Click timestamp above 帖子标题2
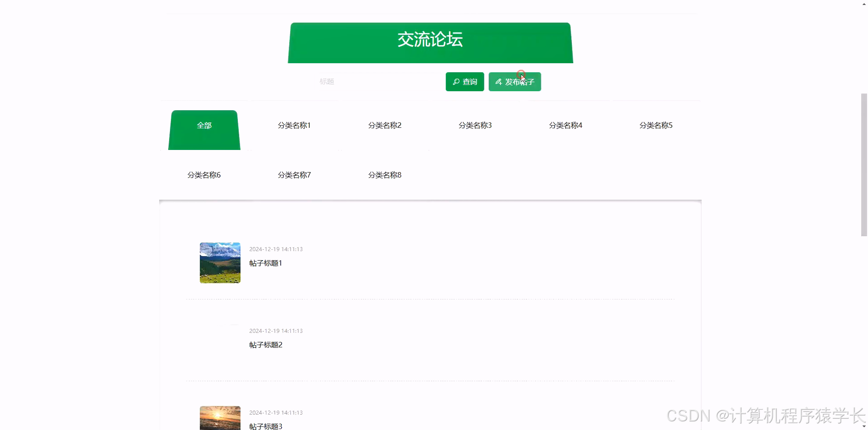 click(276, 331)
